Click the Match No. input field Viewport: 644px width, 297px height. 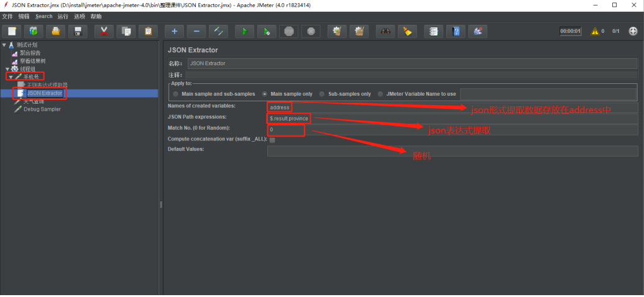453,130
